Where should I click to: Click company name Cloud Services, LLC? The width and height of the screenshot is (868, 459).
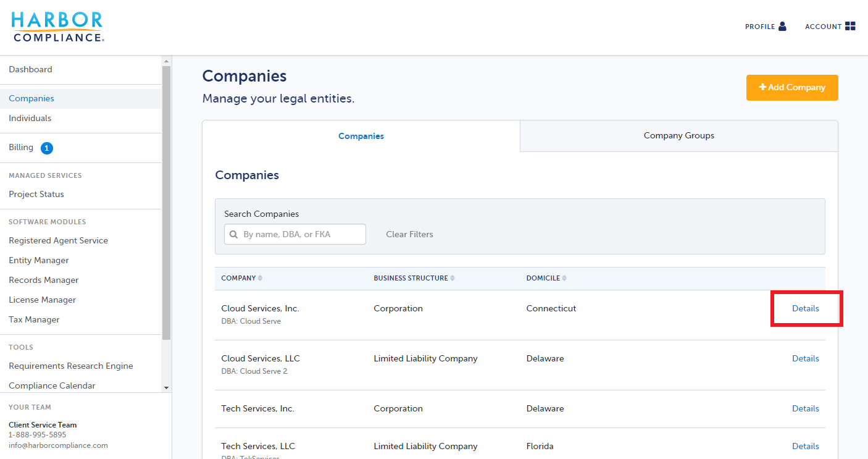pos(261,359)
